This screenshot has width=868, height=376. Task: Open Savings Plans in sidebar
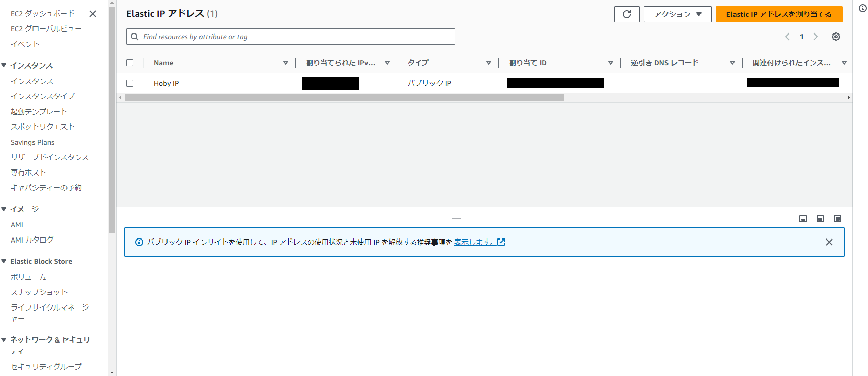click(32, 142)
